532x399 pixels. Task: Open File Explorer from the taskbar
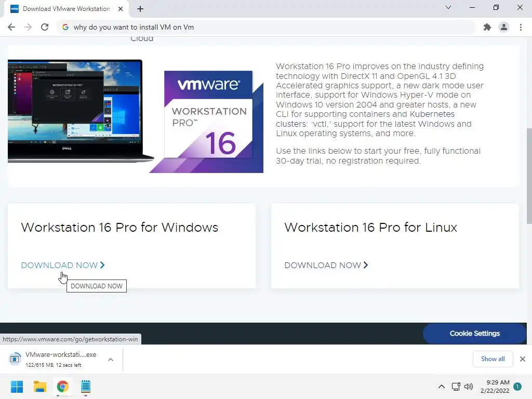tap(39, 387)
